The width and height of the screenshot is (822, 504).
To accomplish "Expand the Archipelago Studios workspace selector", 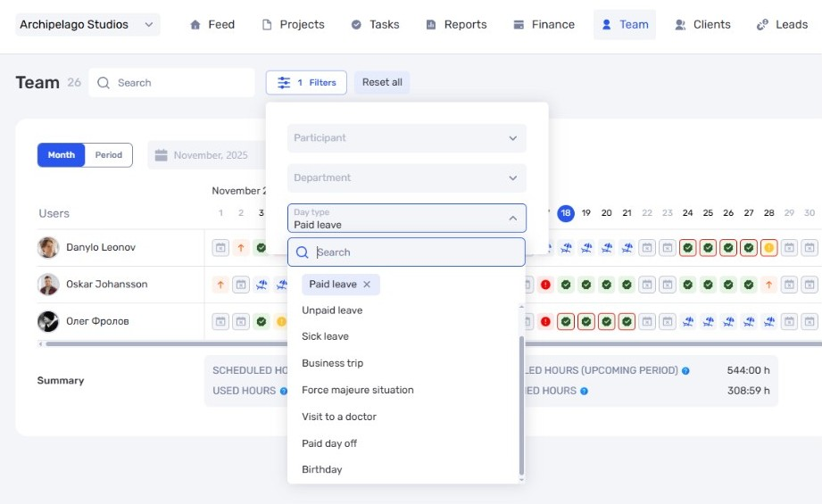I will (x=87, y=25).
